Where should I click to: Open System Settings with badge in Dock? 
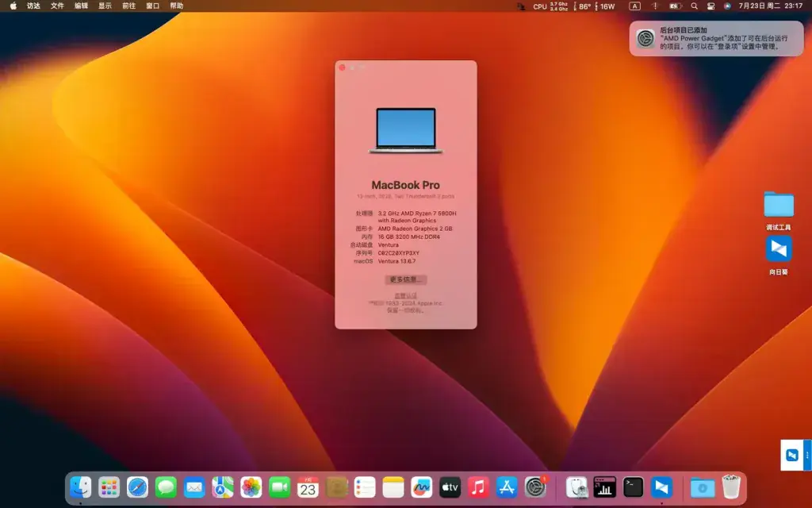pyautogui.click(x=535, y=487)
